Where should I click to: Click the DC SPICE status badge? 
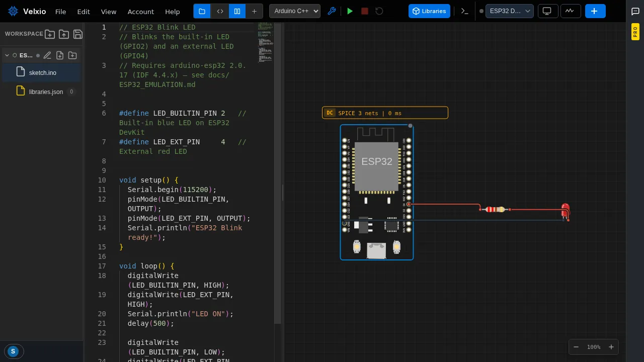[x=385, y=113]
